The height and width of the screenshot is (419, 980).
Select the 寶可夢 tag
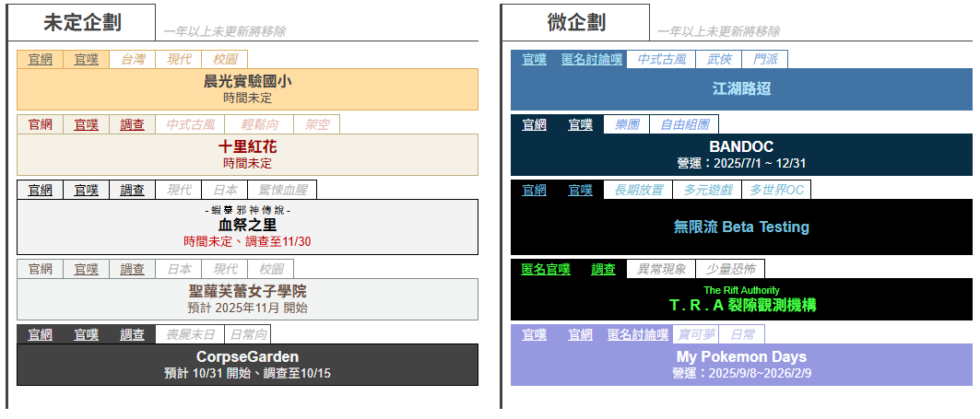coord(695,334)
